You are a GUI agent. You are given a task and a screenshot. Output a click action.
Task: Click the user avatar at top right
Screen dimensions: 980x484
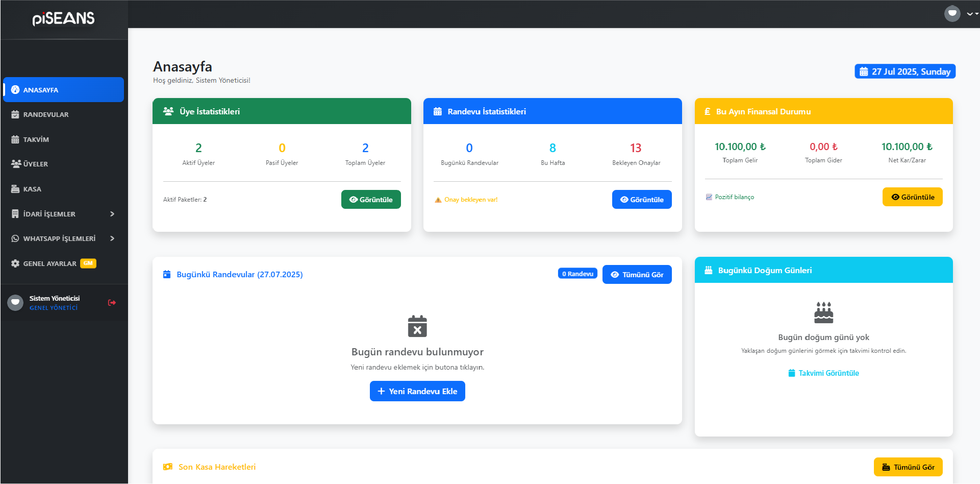(952, 13)
